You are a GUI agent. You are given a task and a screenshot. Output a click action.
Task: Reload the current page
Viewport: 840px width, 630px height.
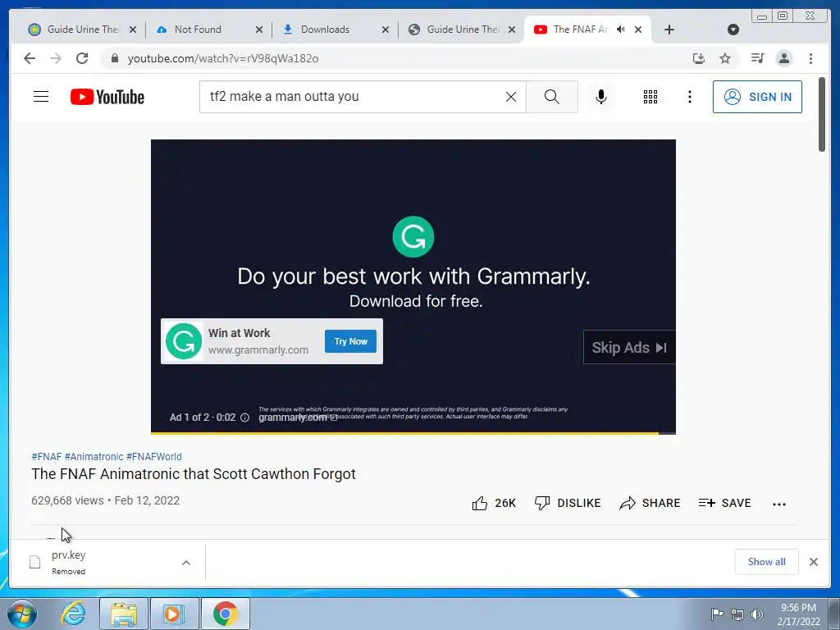click(x=82, y=58)
